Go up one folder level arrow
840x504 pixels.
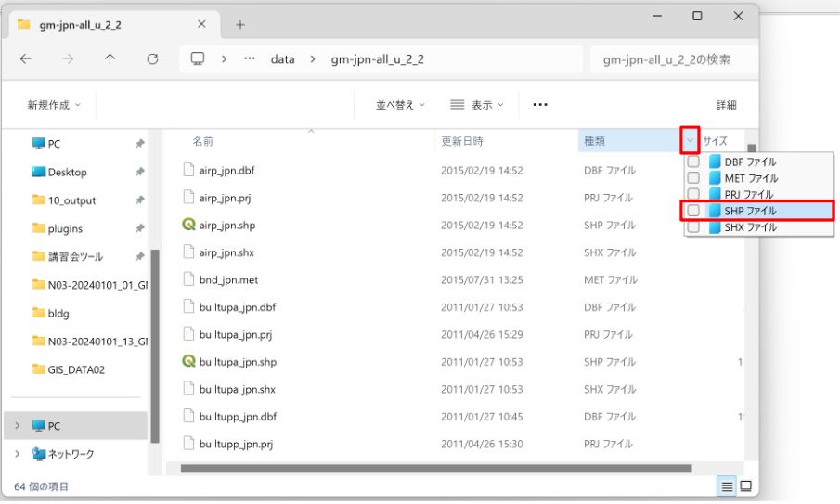(110, 58)
